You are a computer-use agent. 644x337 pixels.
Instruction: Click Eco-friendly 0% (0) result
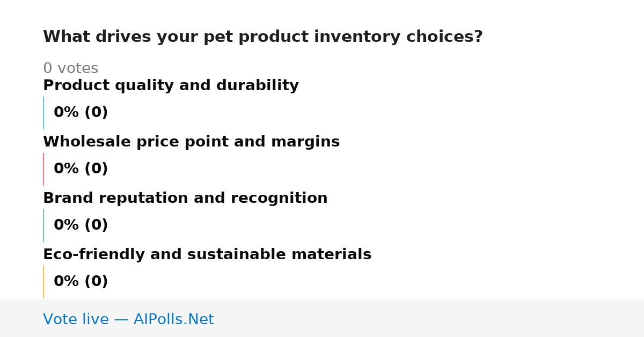pyautogui.click(x=81, y=282)
